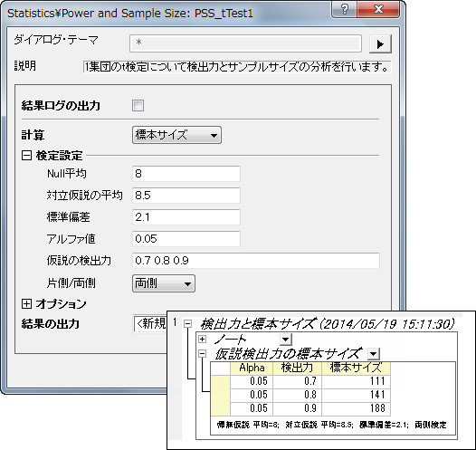
Task: Click the Null平均 input field
Action: click(186, 174)
